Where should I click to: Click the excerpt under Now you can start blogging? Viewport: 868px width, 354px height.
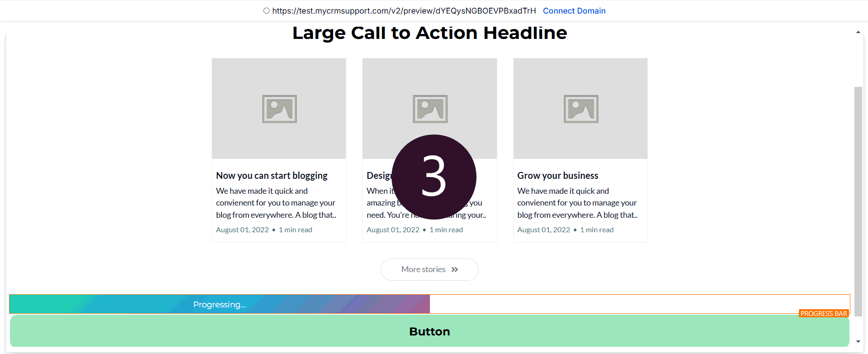tap(276, 203)
